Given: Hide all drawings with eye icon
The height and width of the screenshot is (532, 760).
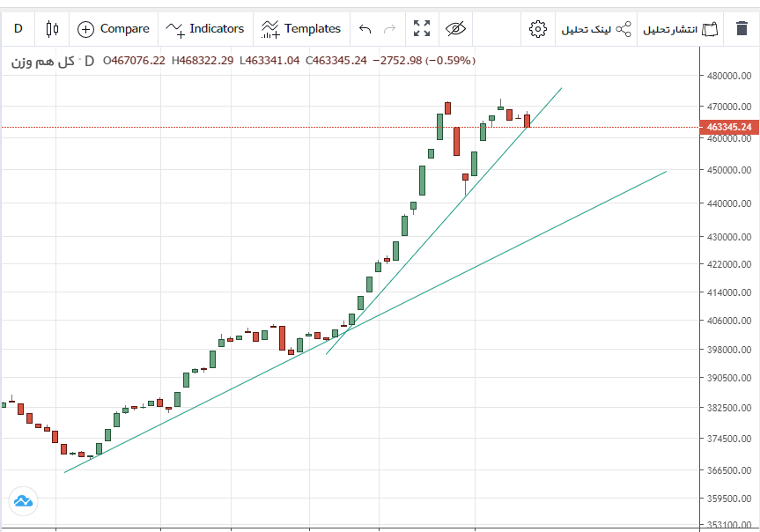Looking at the screenshot, I should click(x=455, y=29).
